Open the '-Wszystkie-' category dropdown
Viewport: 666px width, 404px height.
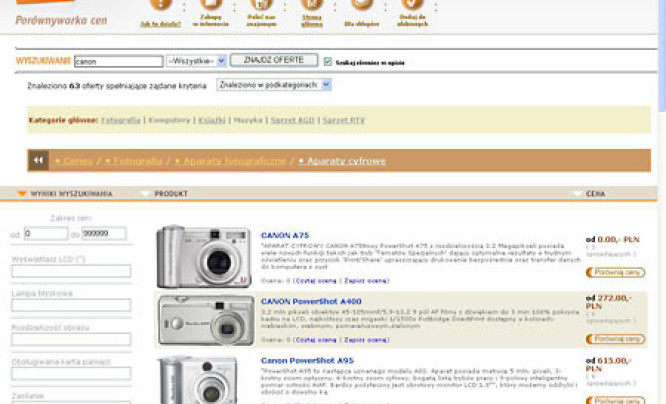coord(196,61)
